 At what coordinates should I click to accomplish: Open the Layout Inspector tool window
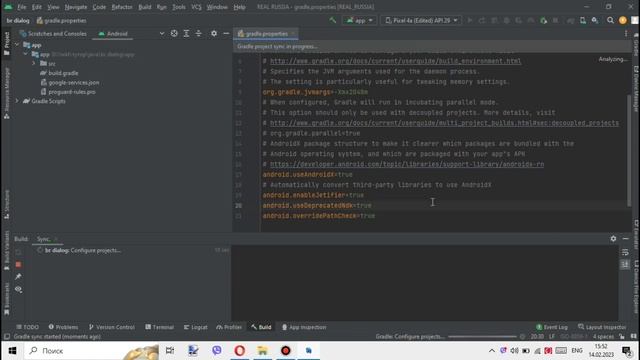(602, 327)
